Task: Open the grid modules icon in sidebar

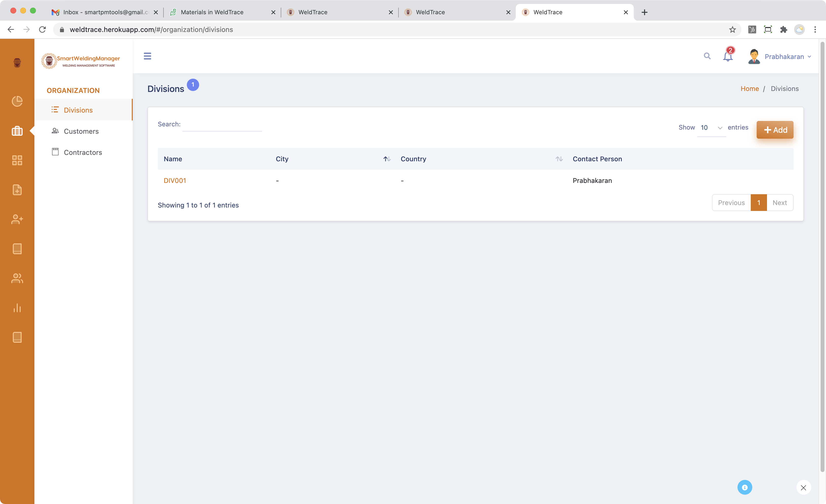Action: point(17,160)
